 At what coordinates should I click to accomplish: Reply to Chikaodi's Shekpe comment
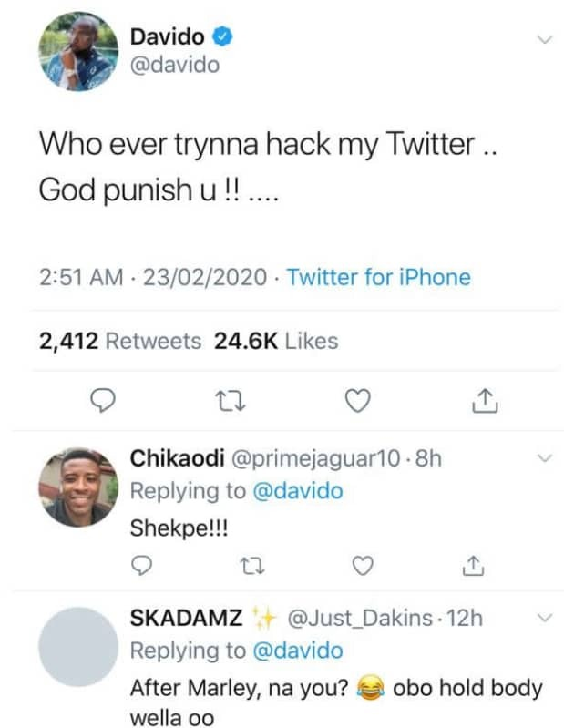(x=141, y=567)
